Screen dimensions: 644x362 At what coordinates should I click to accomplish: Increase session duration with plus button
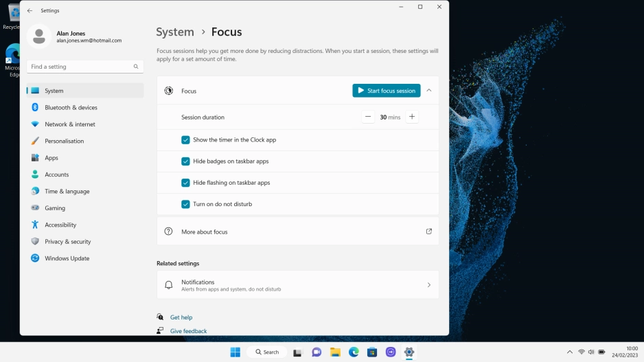click(412, 117)
